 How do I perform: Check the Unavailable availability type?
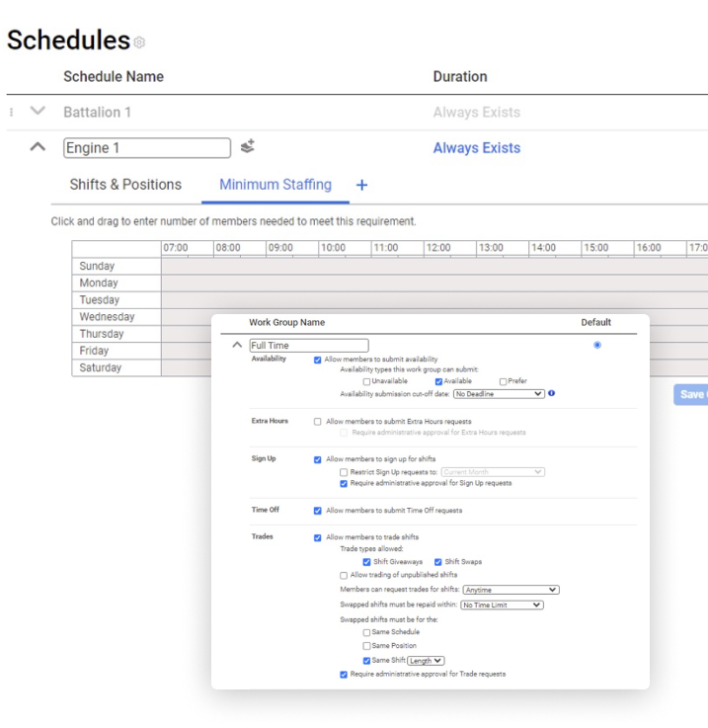pos(366,381)
